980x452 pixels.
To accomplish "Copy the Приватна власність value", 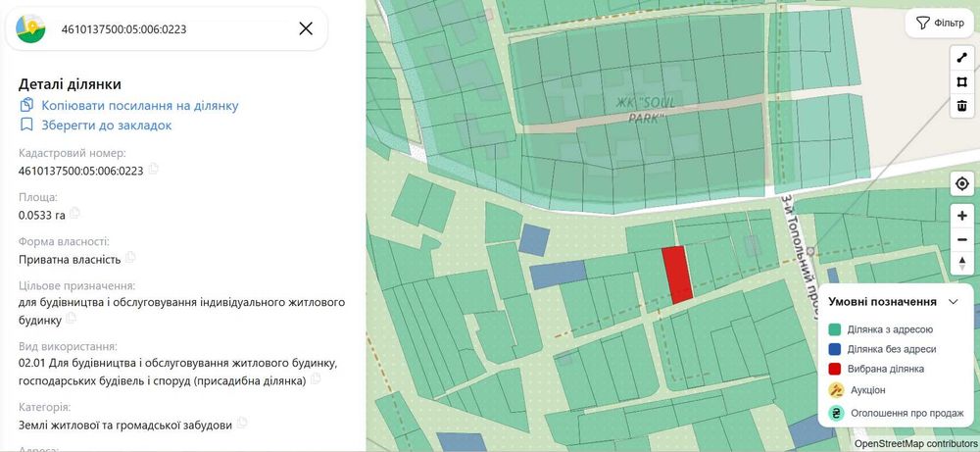I will 130,257.
